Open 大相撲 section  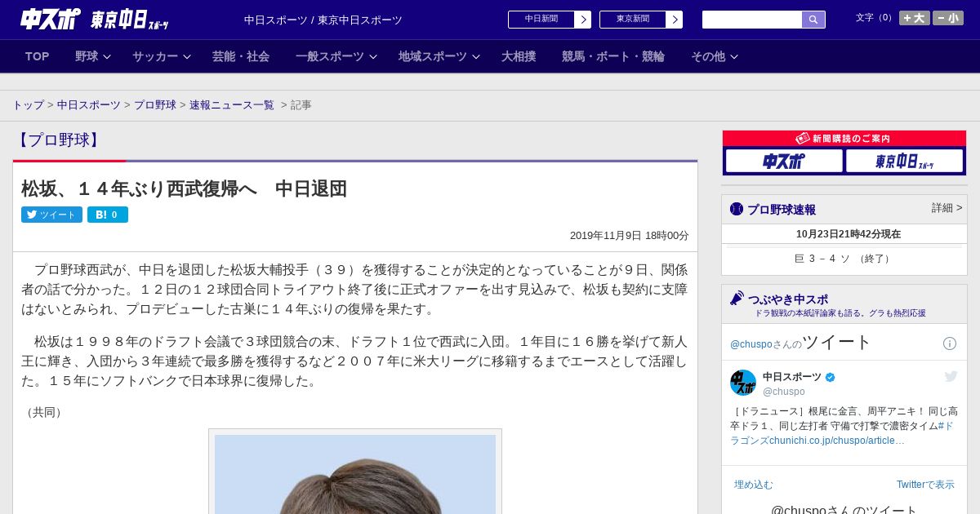pyautogui.click(x=519, y=56)
